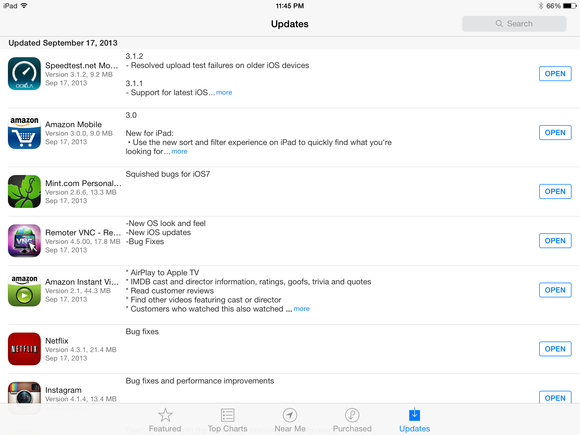Image resolution: width=580 pixels, height=435 pixels.
Task: Tap Version 4.3.1, 21.4 MB text
Action: click(x=81, y=350)
